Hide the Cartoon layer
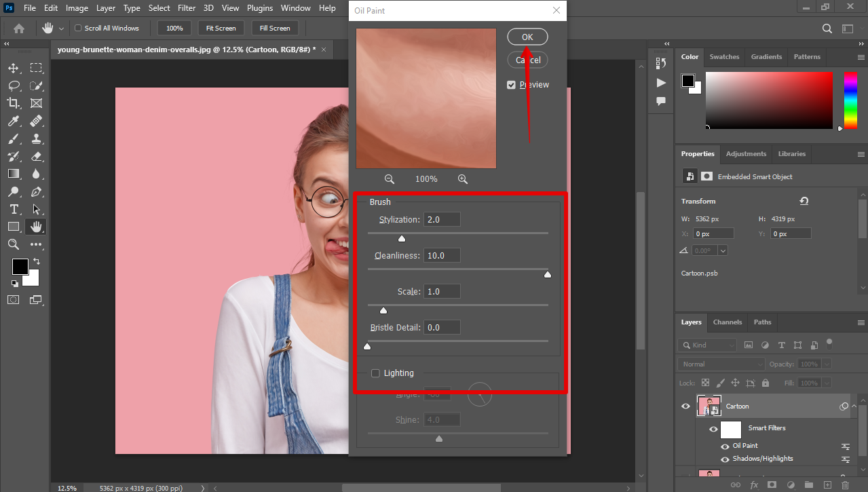 pyautogui.click(x=685, y=406)
